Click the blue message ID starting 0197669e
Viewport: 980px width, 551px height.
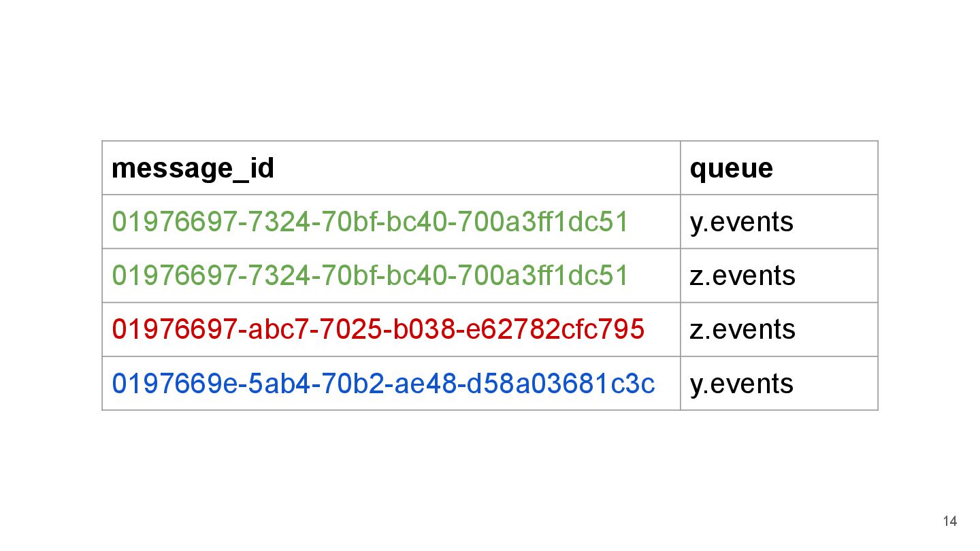pyautogui.click(x=383, y=384)
